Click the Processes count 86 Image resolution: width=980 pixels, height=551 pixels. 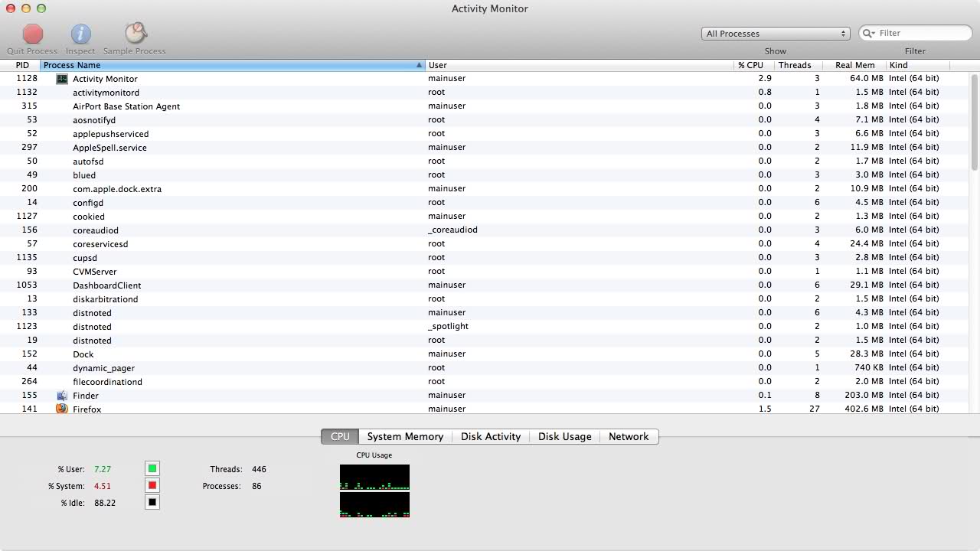pyautogui.click(x=256, y=486)
